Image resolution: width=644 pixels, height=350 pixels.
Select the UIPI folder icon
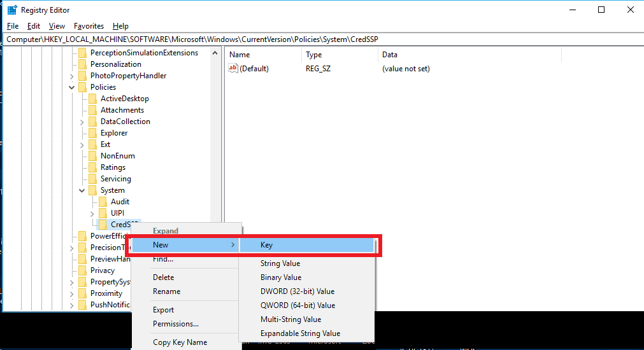(x=103, y=214)
